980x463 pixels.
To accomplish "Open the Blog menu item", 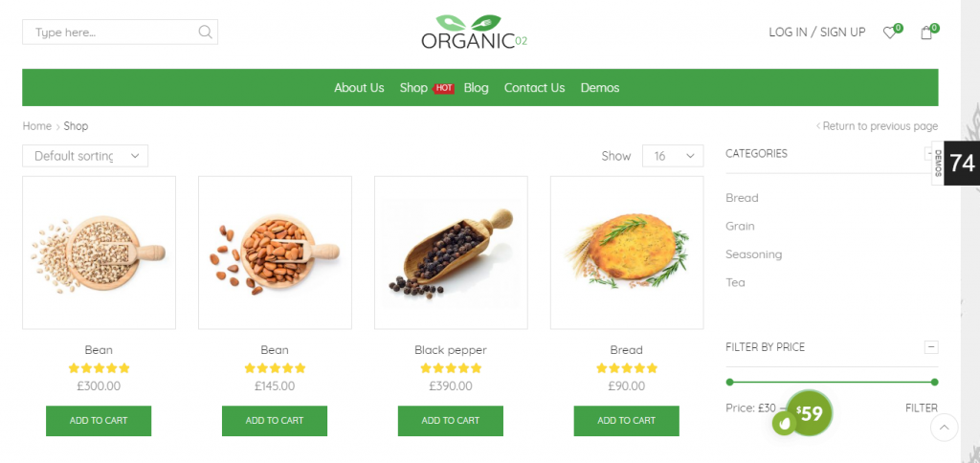I will pyautogui.click(x=476, y=88).
